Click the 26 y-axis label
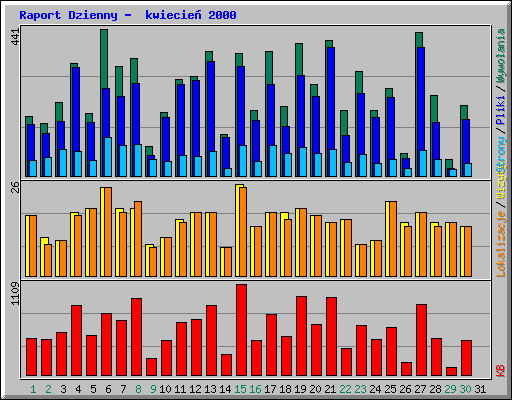This screenshot has height=400, width=512. point(16,187)
